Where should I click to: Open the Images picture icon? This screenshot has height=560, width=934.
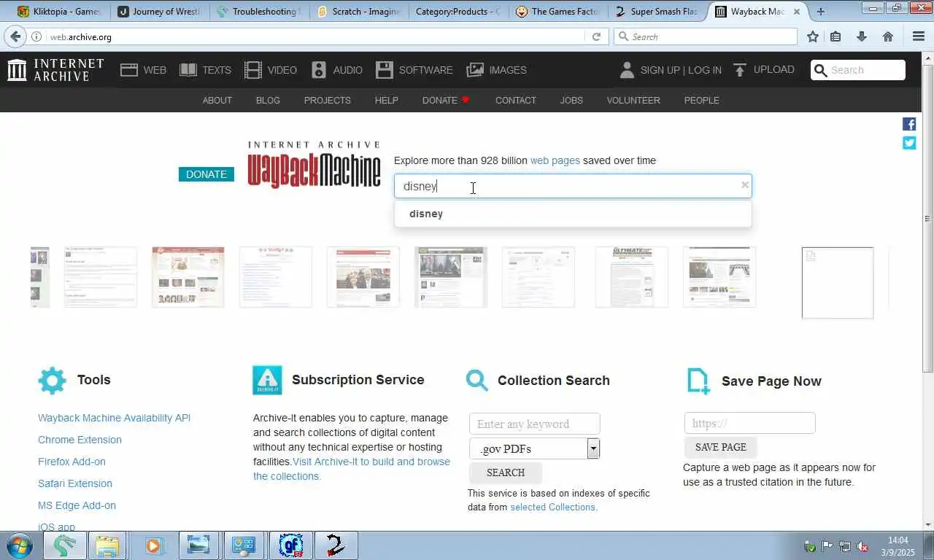(475, 70)
